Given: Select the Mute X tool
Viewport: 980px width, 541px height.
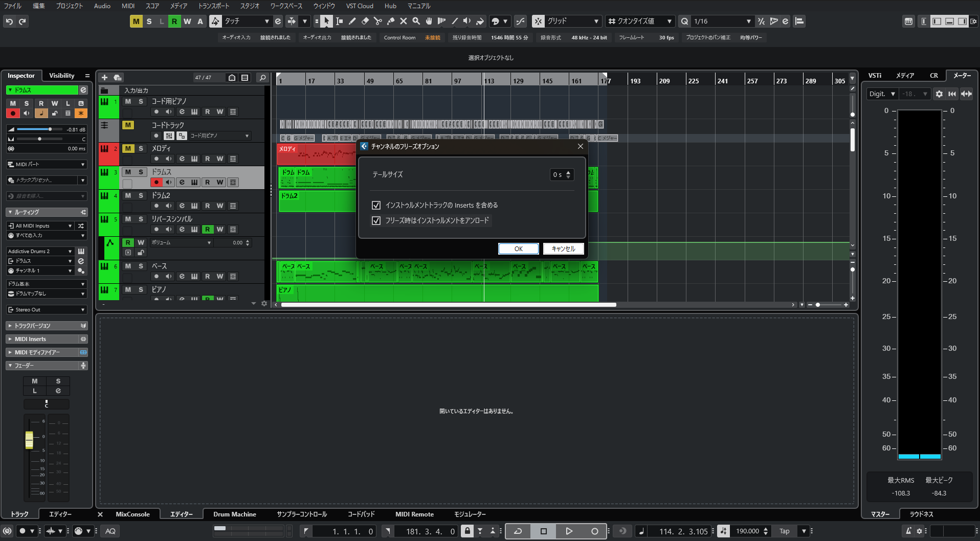Looking at the screenshot, I should point(403,21).
